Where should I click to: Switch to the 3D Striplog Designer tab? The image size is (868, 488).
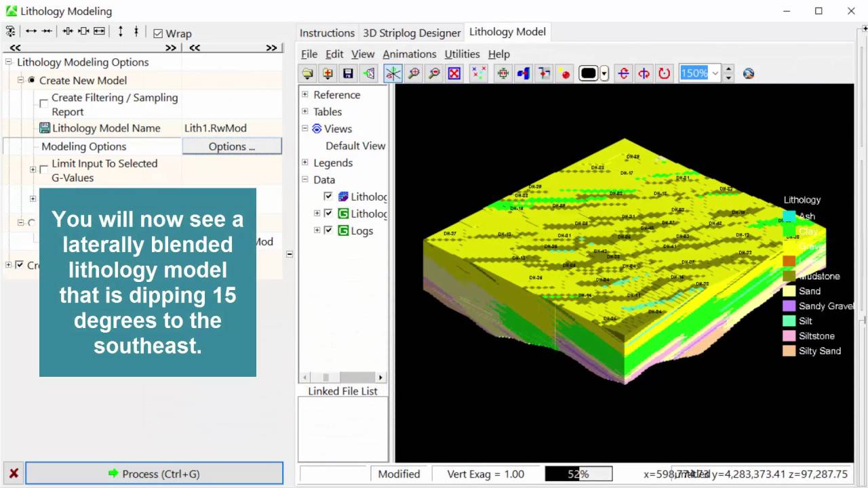412,33
